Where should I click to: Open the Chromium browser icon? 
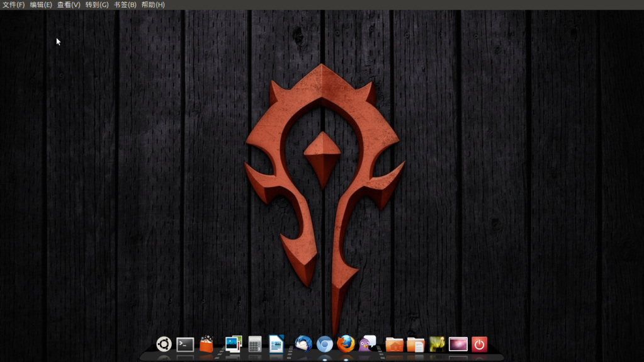[x=324, y=344]
